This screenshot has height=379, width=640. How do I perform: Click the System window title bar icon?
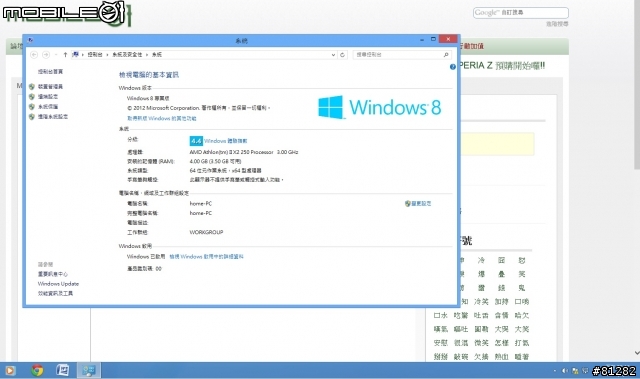[30, 40]
